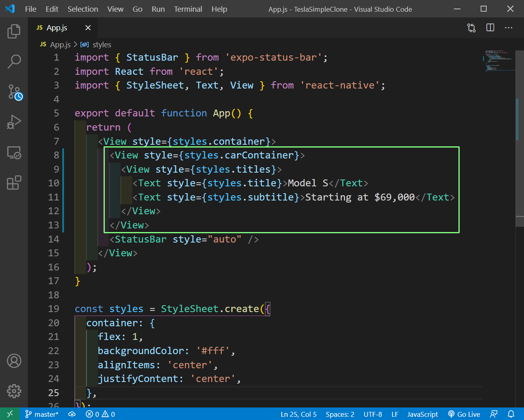Open the Edit menu
Viewport: 524px width, 420px height.
(x=52, y=9)
